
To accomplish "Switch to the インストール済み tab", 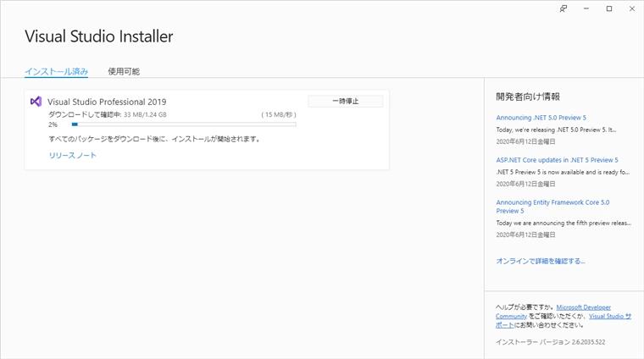I will 56,71.
